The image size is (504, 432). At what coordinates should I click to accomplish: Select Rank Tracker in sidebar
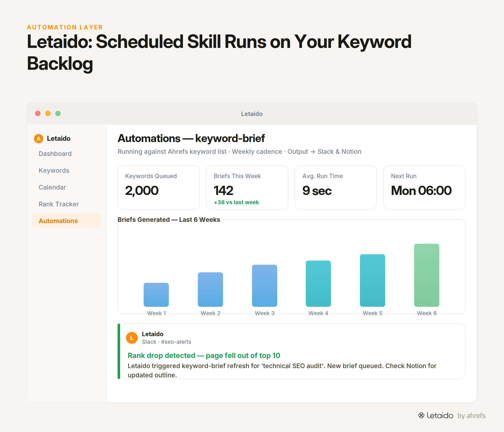pyautogui.click(x=59, y=204)
